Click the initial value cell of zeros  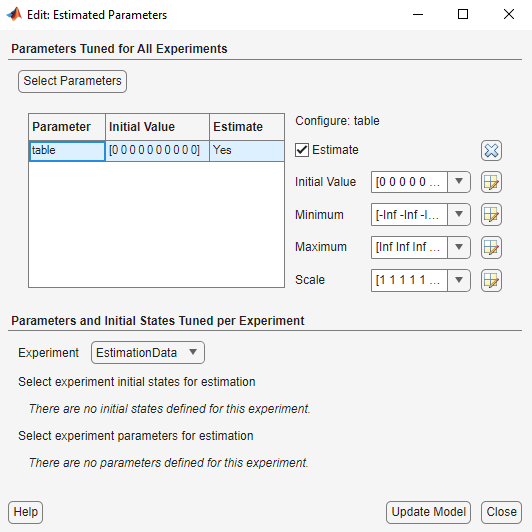point(157,151)
